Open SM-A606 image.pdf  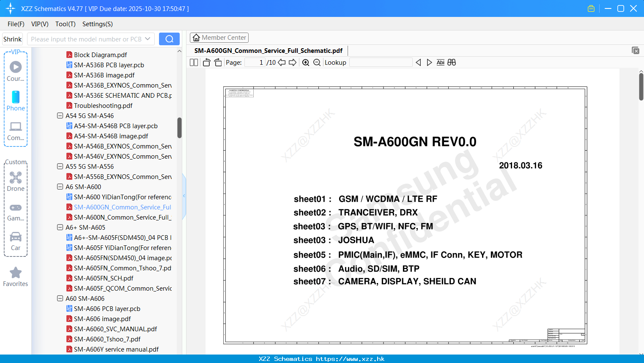point(99,319)
